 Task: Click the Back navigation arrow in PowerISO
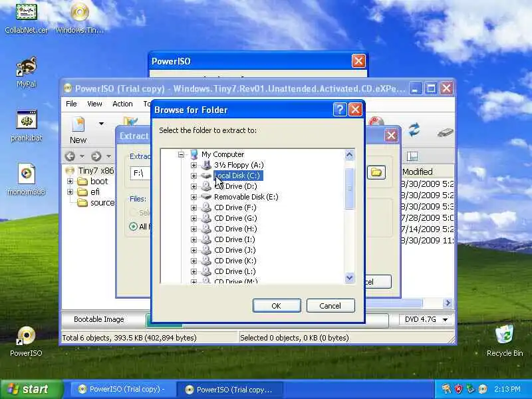pyautogui.click(x=70, y=156)
